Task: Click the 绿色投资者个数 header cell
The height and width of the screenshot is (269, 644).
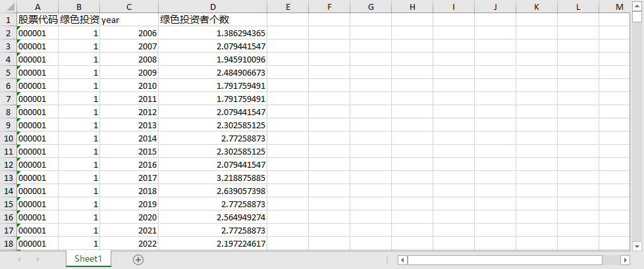Action: click(x=213, y=20)
